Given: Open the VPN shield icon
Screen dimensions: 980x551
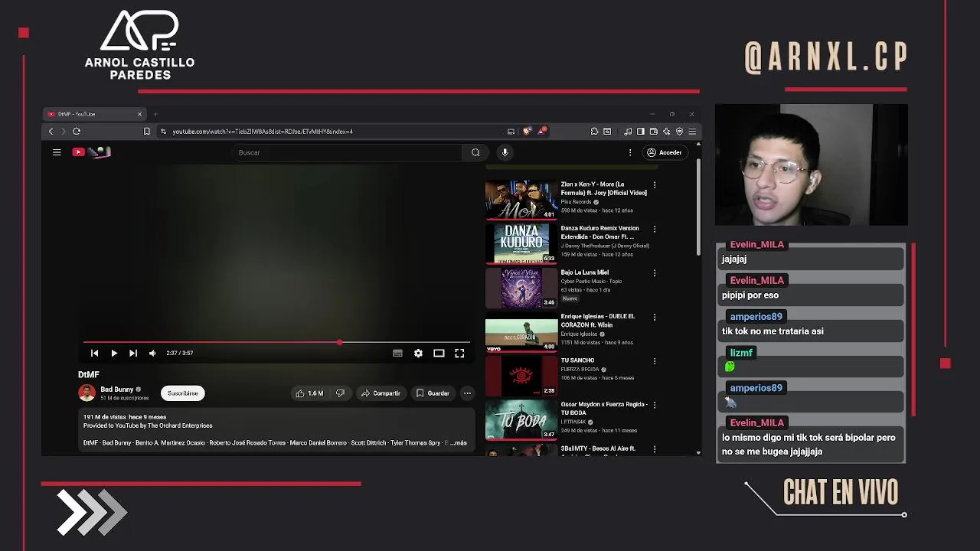Looking at the screenshot, I should 679,132.
